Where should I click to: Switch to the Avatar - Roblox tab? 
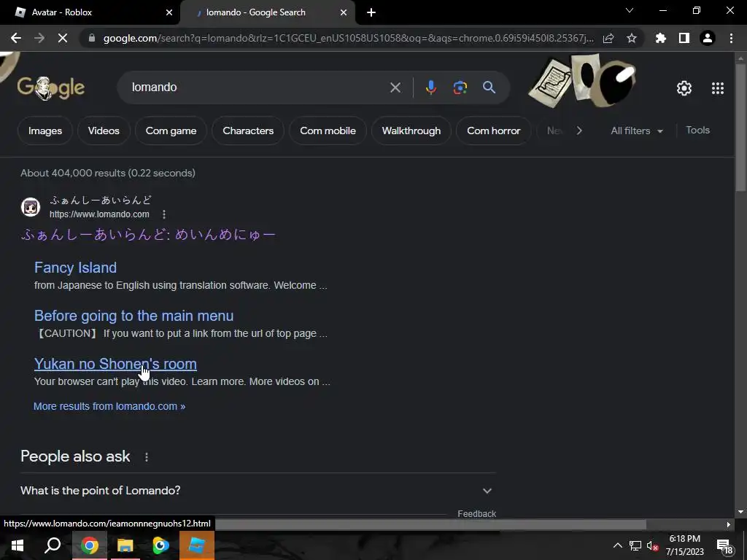coord(90,12)
